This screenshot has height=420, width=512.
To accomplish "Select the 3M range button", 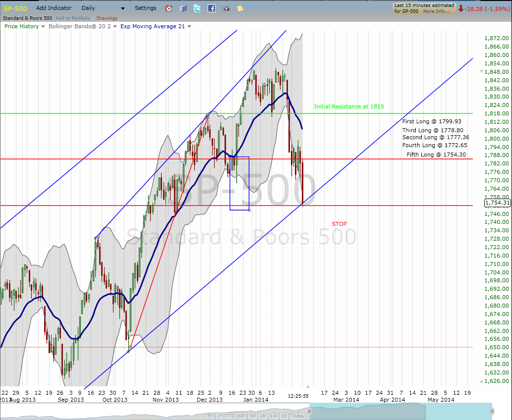I will coord(252,416).
